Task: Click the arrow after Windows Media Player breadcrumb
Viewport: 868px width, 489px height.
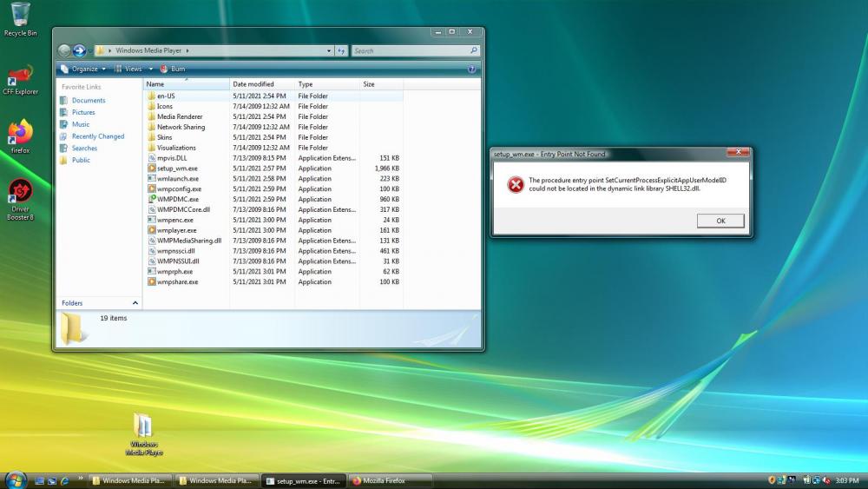Action: tap(187, 51)
